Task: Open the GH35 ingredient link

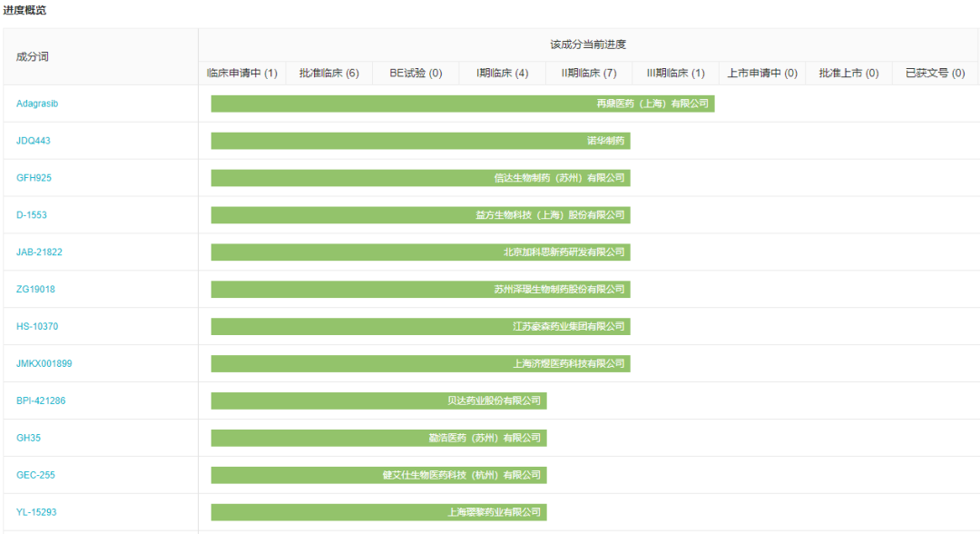Action: pos(28,438)
